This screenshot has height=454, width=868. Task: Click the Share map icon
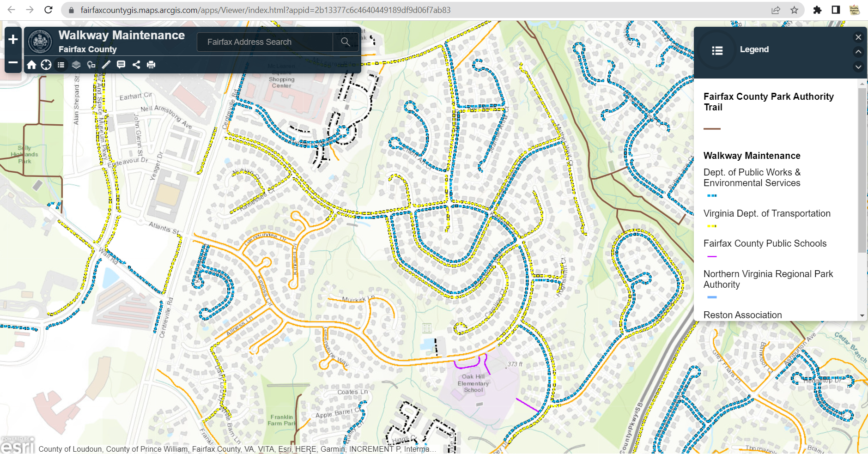136,65
